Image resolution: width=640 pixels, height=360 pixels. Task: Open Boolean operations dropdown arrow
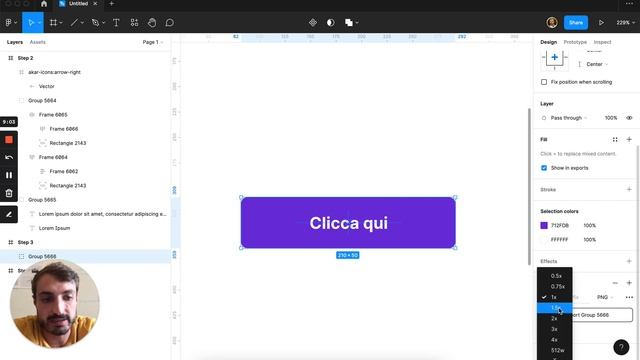[357, 23]
